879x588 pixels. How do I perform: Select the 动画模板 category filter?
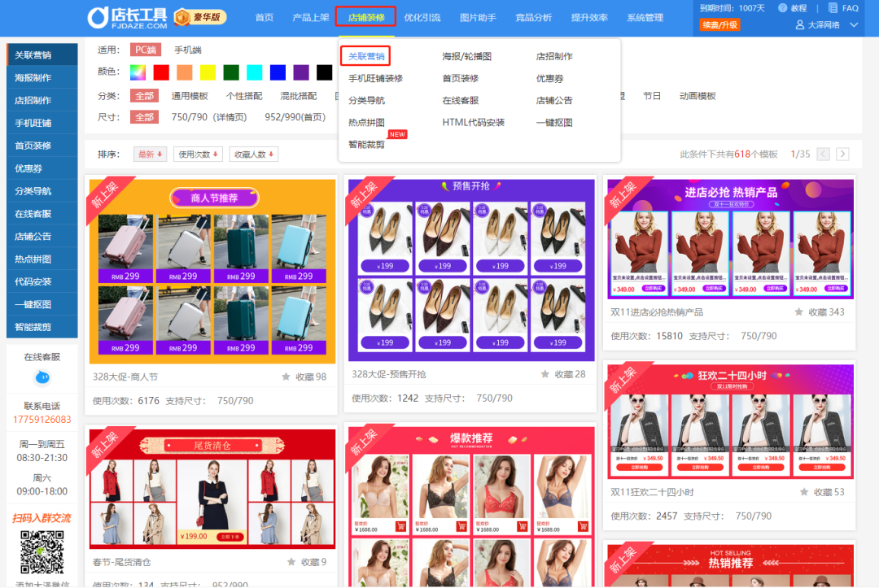(x=698, y=96)
